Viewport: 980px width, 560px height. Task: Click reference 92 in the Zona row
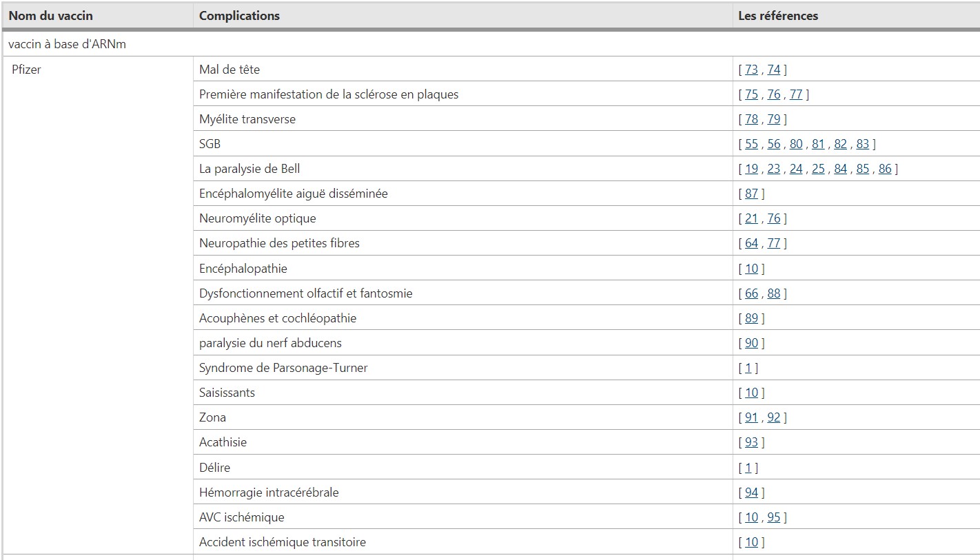coord(773,417)
